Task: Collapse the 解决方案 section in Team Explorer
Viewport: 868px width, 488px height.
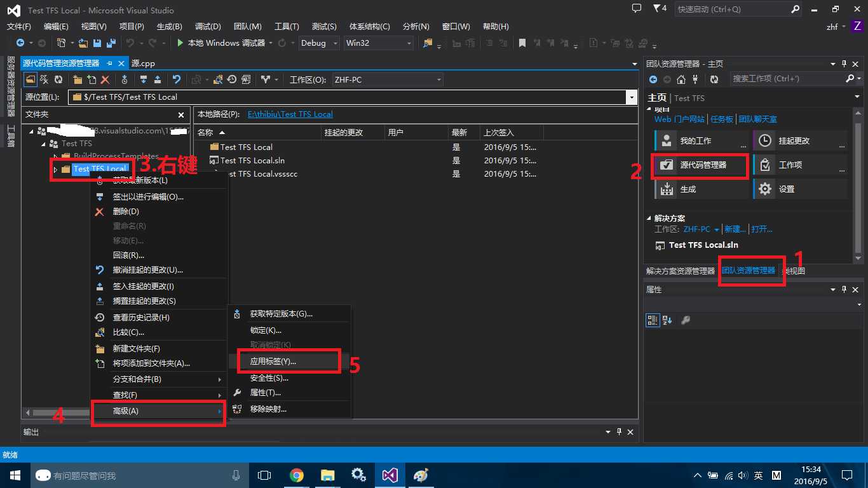Action: [x=649, y=218]
